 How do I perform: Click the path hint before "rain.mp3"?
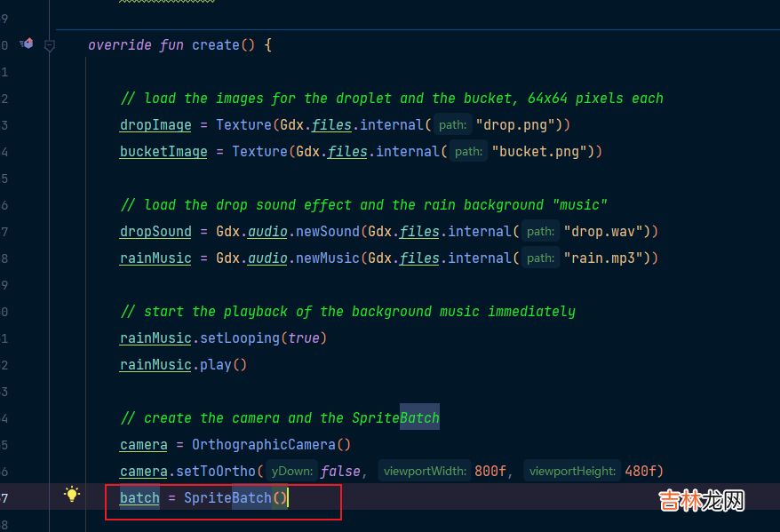coord(540,258)
